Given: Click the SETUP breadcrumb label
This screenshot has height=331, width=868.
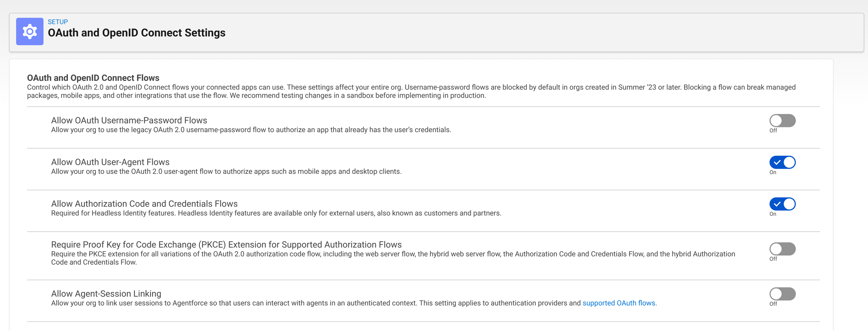Looking at the screenshot, I should pos(58,22).
